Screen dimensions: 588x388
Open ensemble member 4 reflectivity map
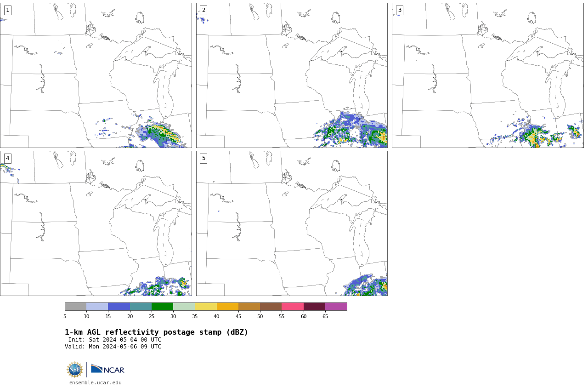pos(96,223)
